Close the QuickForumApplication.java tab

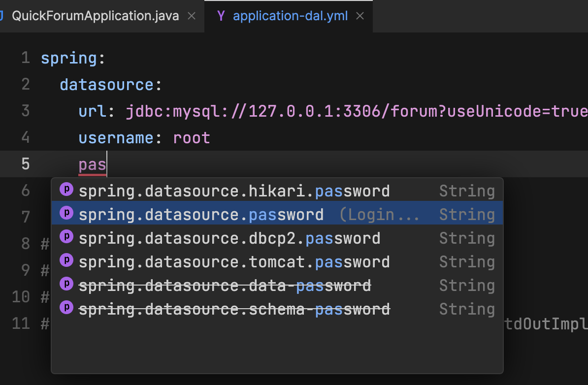click(192, 15)
